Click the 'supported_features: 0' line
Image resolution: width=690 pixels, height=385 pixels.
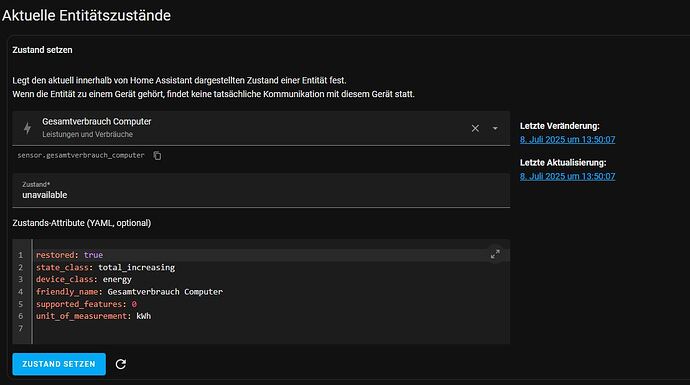click(86, 304)
